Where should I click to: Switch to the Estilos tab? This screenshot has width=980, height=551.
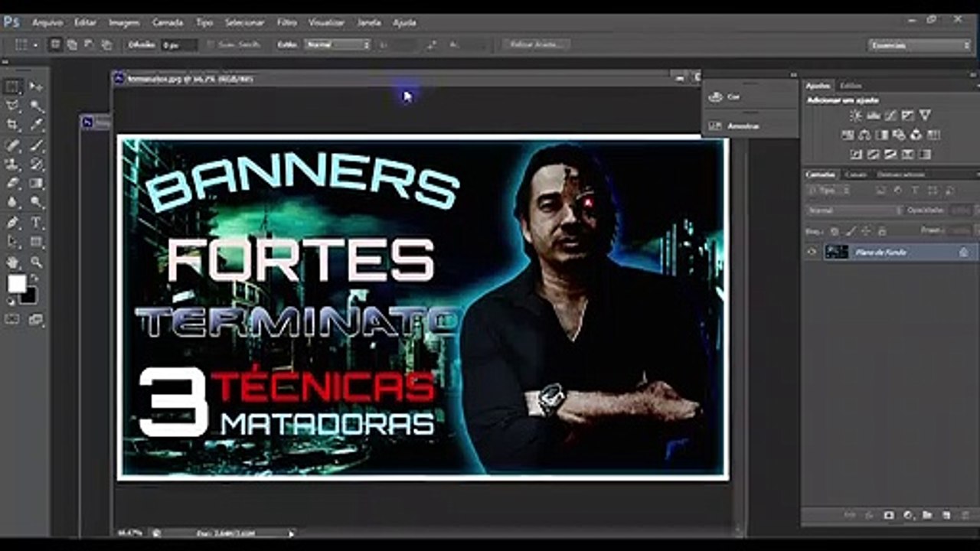click(850, 86)
